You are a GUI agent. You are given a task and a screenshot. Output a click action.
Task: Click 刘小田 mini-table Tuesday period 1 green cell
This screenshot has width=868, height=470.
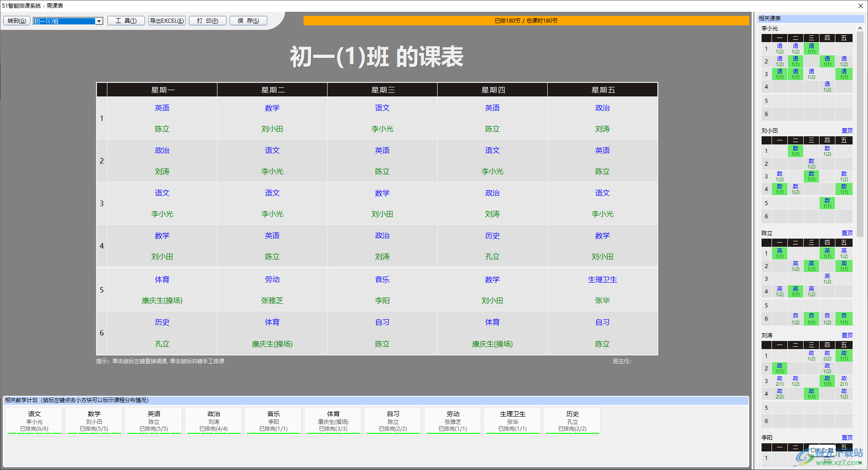pyautogui.click(x=796, y=151)
